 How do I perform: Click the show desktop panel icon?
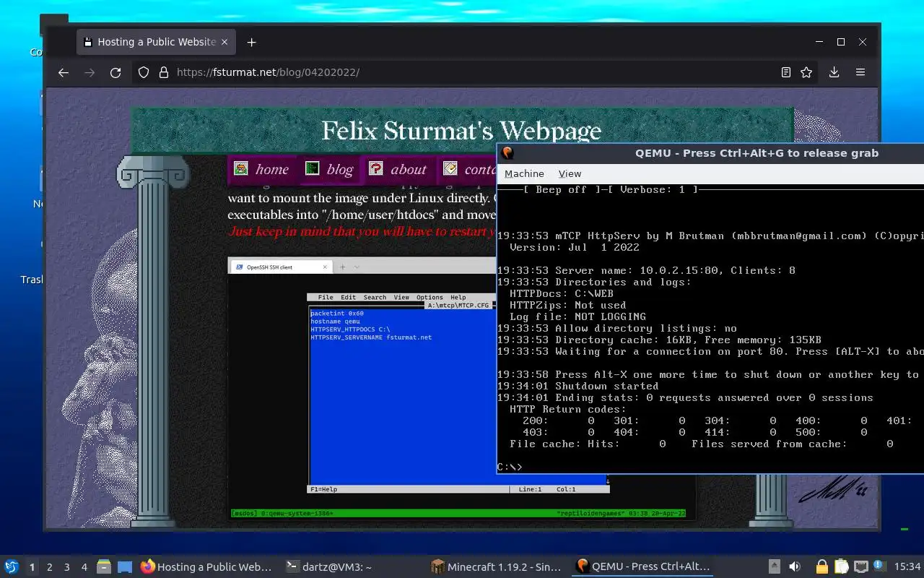point(125,567)
